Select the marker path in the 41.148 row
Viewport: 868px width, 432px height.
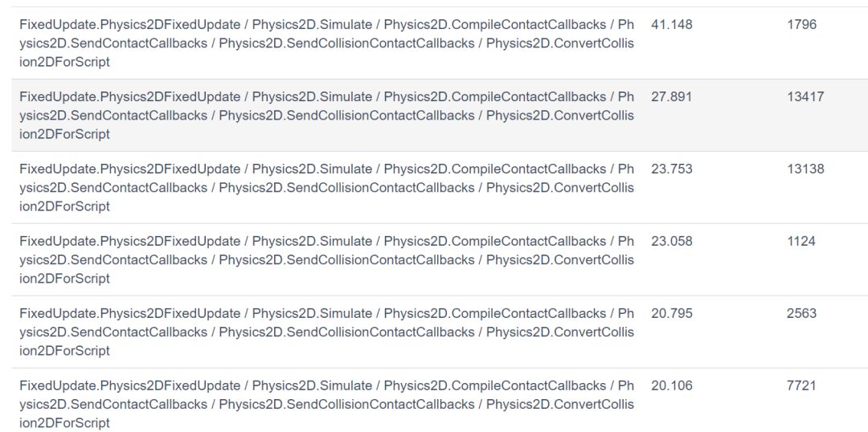(326, 43)
